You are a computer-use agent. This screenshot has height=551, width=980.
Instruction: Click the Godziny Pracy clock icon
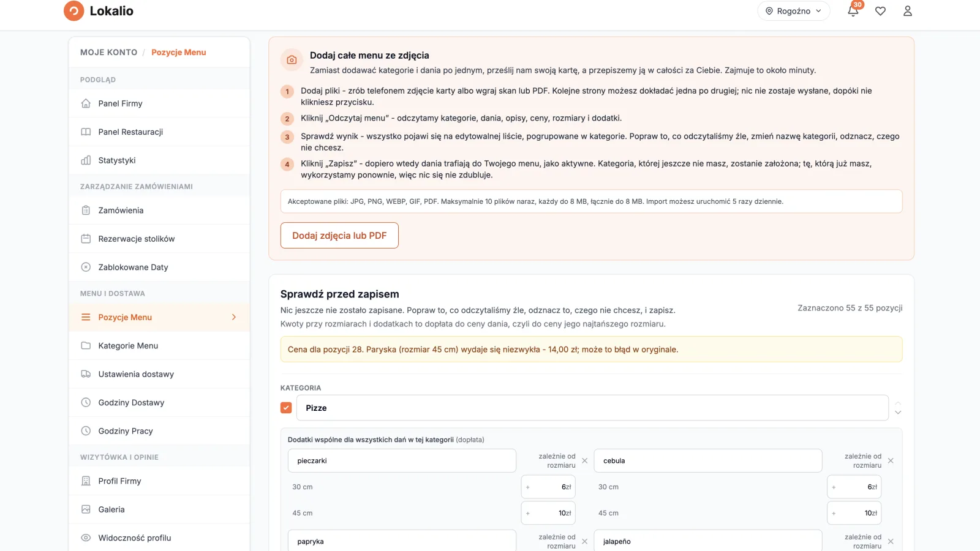[x=86, y=431]
